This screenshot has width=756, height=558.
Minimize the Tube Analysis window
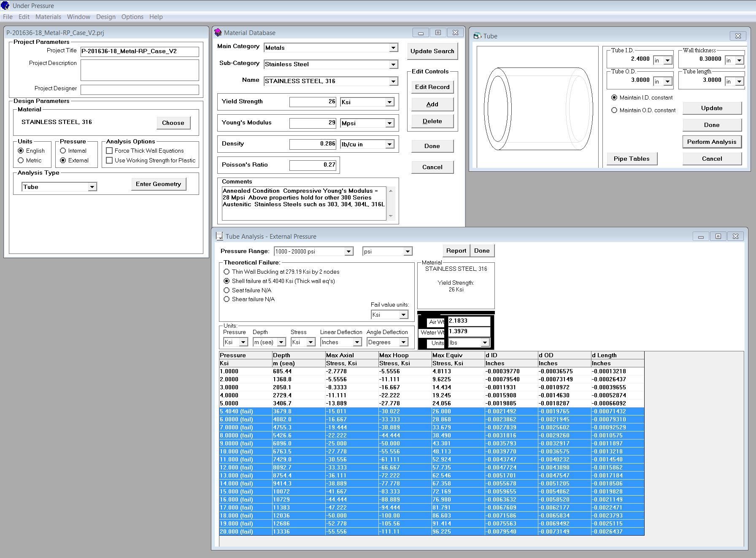(x=701, y=236)
